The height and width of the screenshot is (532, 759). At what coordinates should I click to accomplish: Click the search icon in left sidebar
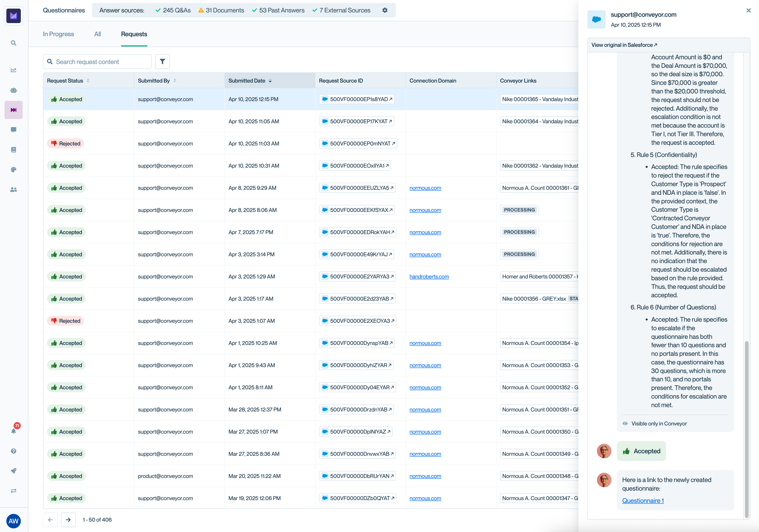14,43
